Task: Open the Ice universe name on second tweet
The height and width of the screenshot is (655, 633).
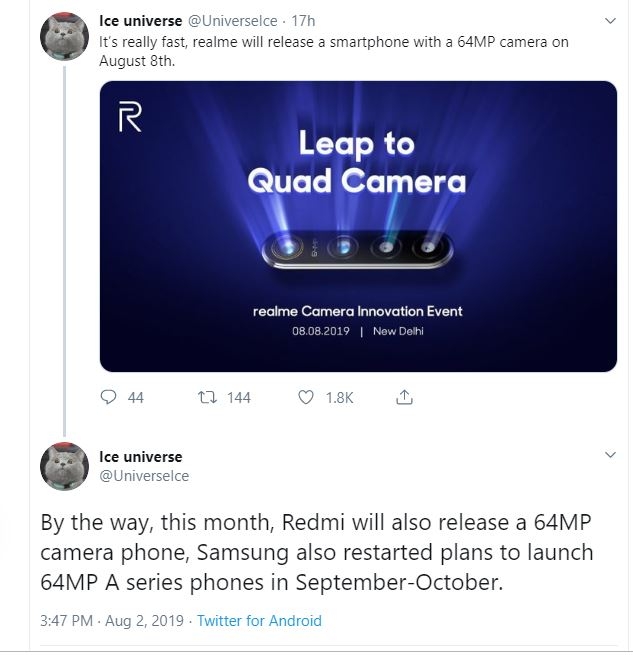Action: point(140,457)
